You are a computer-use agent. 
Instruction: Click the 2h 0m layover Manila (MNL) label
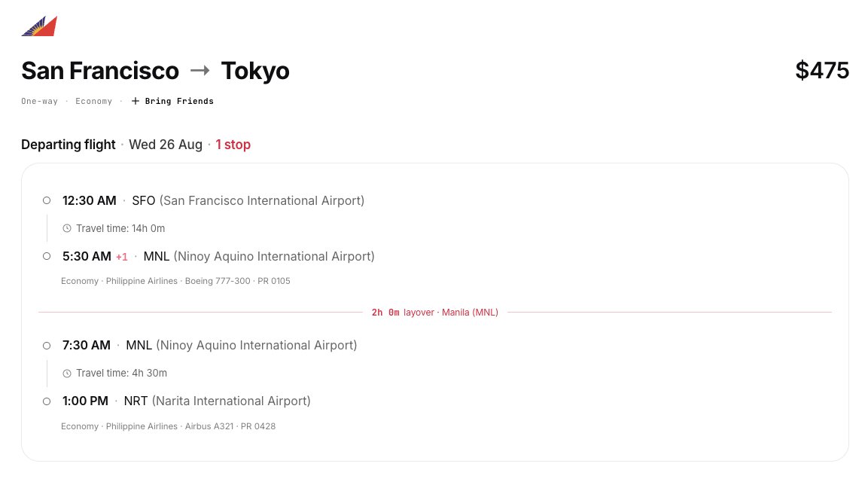click(x=434, y=313)
